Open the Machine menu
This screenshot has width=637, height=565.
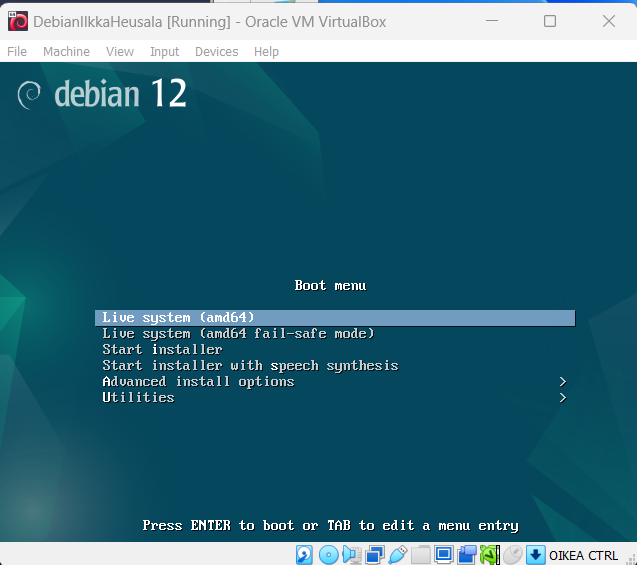point(66,52)
